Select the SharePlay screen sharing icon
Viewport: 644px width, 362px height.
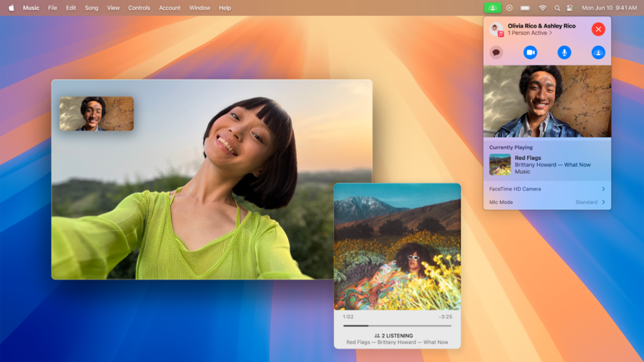click(x=598, y=52)
